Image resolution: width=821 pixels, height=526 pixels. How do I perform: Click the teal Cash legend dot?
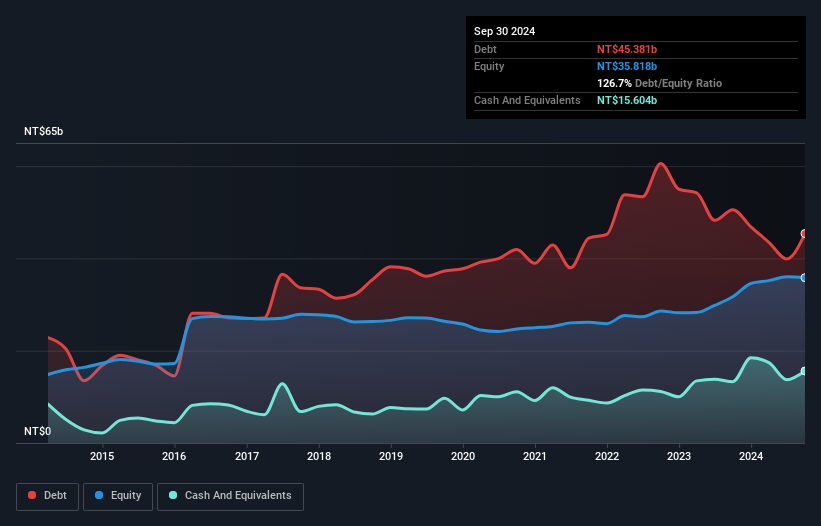[x=173, y=495]
